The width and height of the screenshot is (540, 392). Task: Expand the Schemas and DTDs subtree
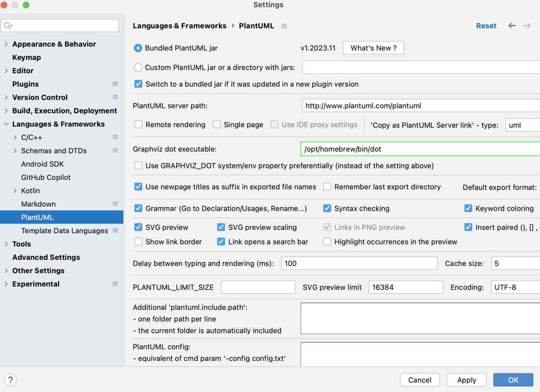click(15, 151)
